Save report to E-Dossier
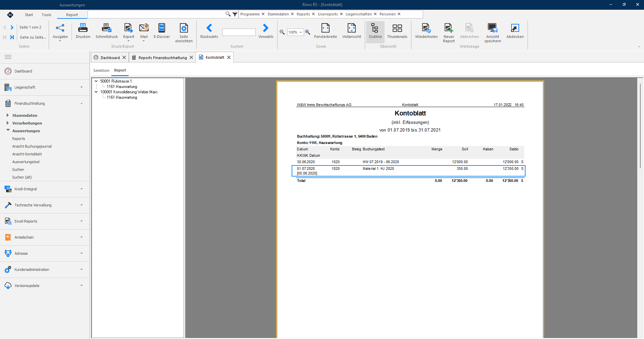 162,31
